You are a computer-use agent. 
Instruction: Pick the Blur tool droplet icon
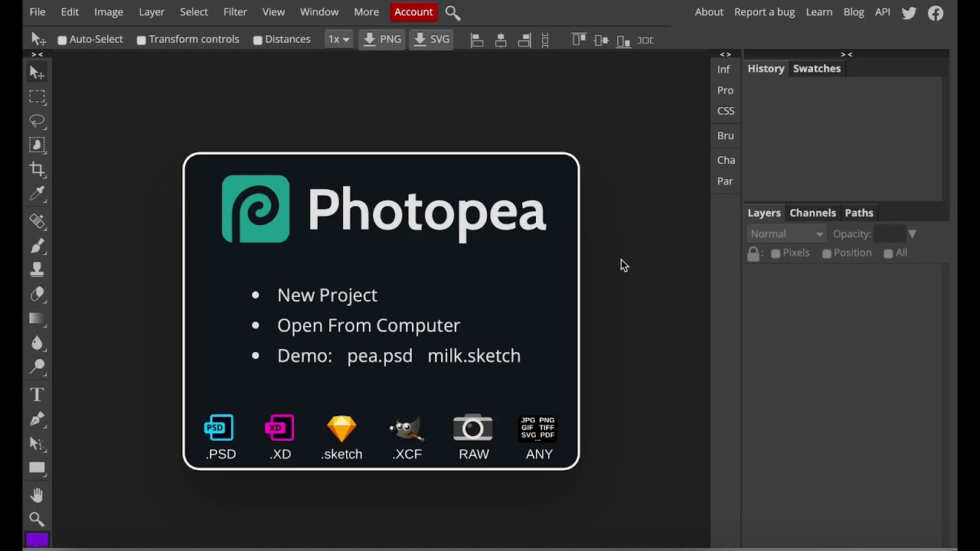tap(37, 343)
